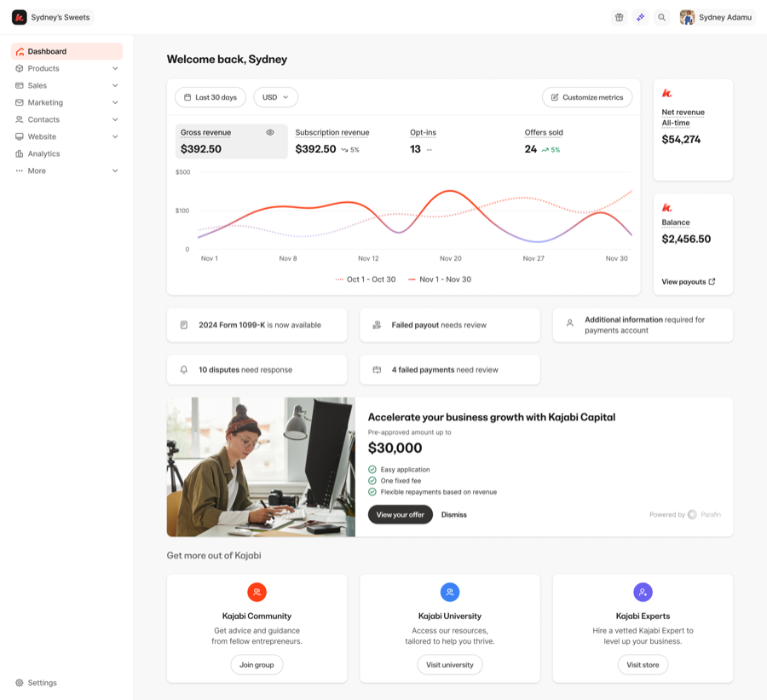Click Sydney Adamu's profile avatar
767x700 pixels.
687,17
